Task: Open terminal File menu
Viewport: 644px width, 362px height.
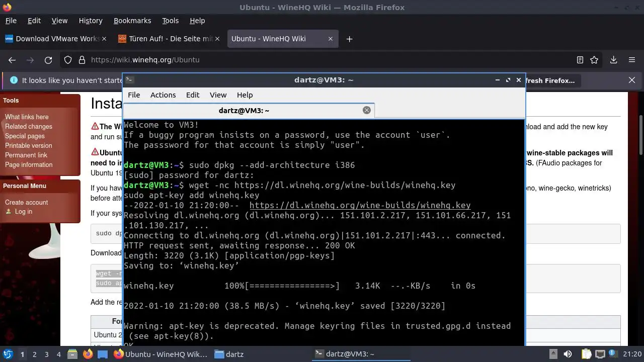Action: (134, 95)
